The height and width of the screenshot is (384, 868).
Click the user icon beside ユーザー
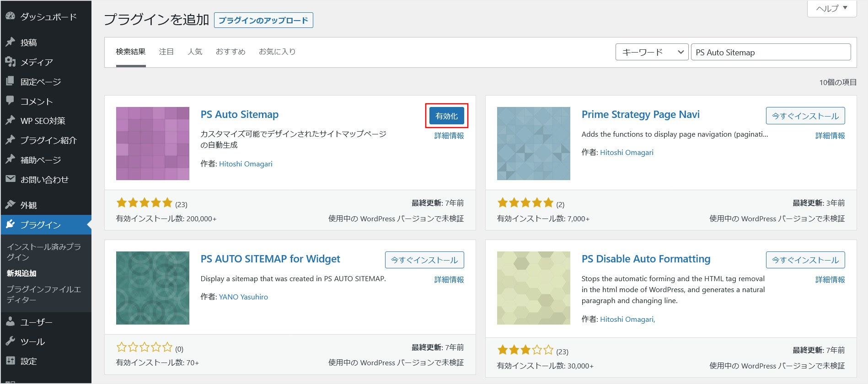[10, 322]
